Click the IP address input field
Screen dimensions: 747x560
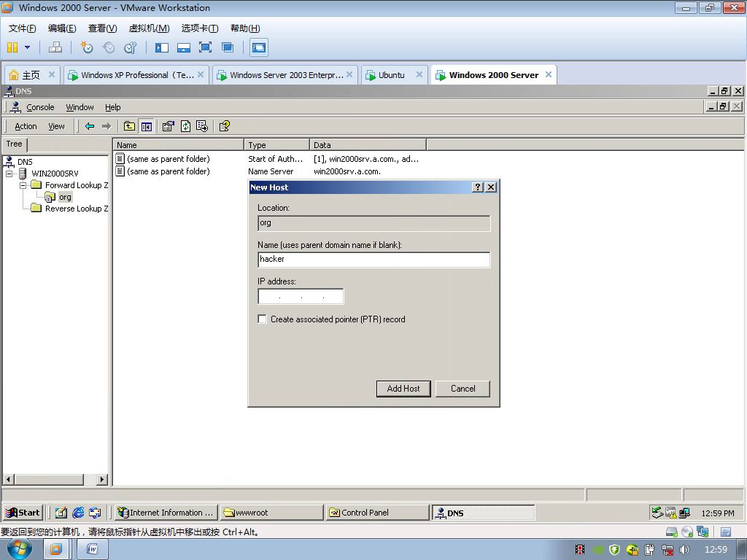click(x=301, y=297)
